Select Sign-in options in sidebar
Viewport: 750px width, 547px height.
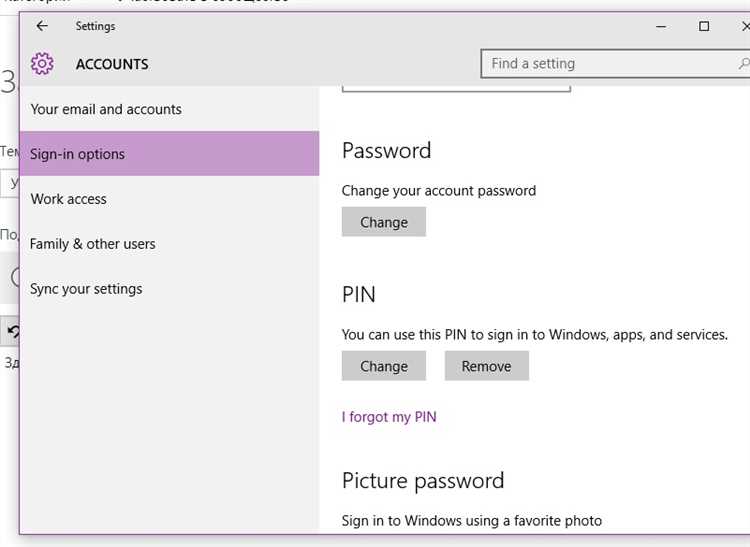click(x=78, y=154)
